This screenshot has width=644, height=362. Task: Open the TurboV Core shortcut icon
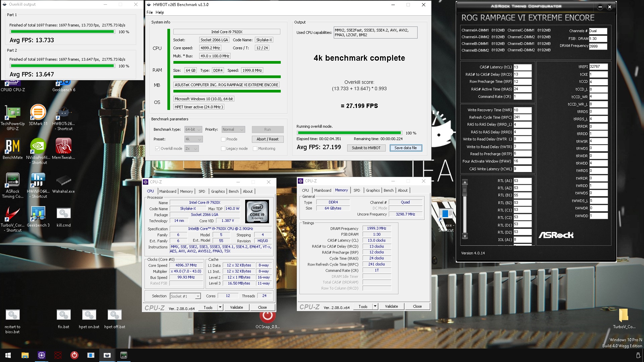13,219
